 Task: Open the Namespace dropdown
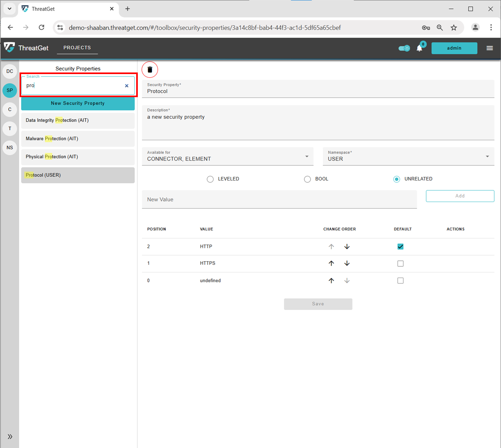[409, 157]
